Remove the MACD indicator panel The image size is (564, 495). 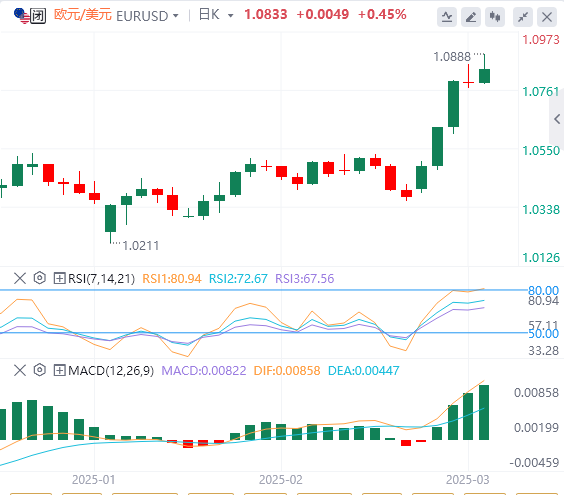[x=20, y=370]
